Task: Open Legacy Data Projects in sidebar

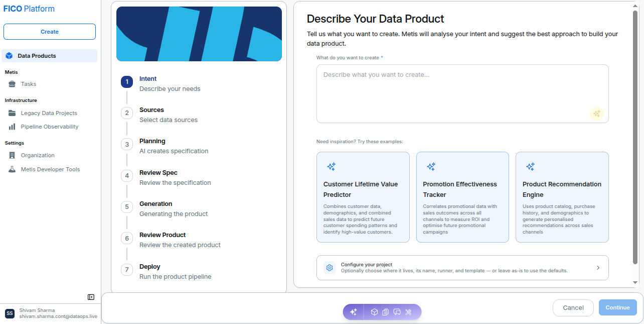Action: pyautogui.click(x=49, y=113)
